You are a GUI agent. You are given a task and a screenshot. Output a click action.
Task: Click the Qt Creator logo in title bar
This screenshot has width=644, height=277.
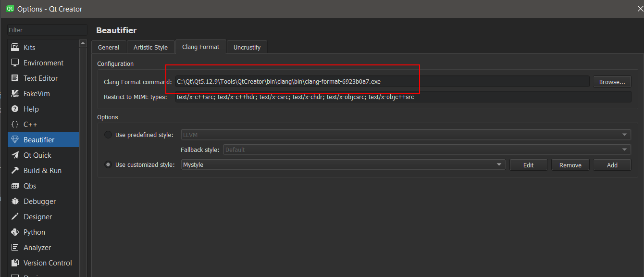[9, 9]
